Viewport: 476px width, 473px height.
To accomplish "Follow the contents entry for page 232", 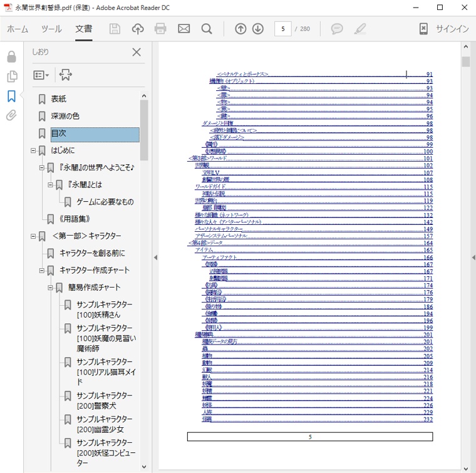I will (x=318, y=419).
